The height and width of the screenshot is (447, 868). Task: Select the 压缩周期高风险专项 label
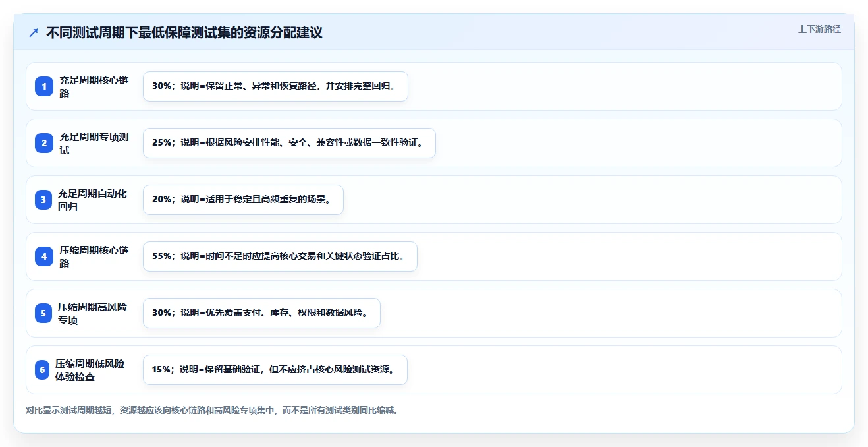pos(93,313)
